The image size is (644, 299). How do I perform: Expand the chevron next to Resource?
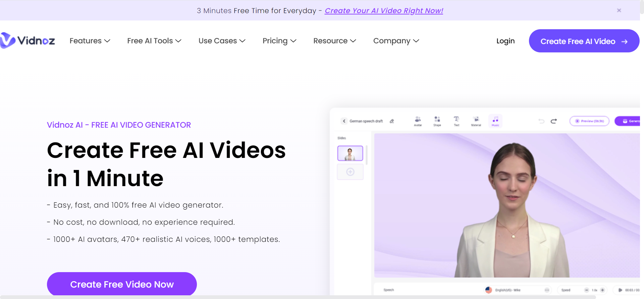click(353, 41)
